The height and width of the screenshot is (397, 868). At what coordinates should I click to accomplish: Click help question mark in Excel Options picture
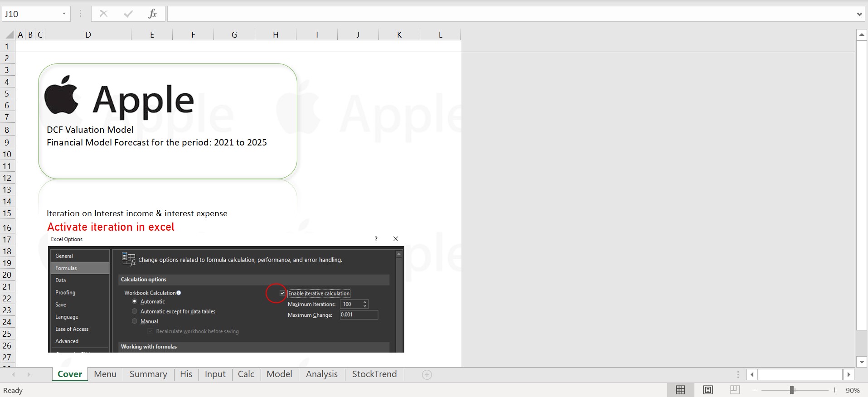tap(376, 239)
